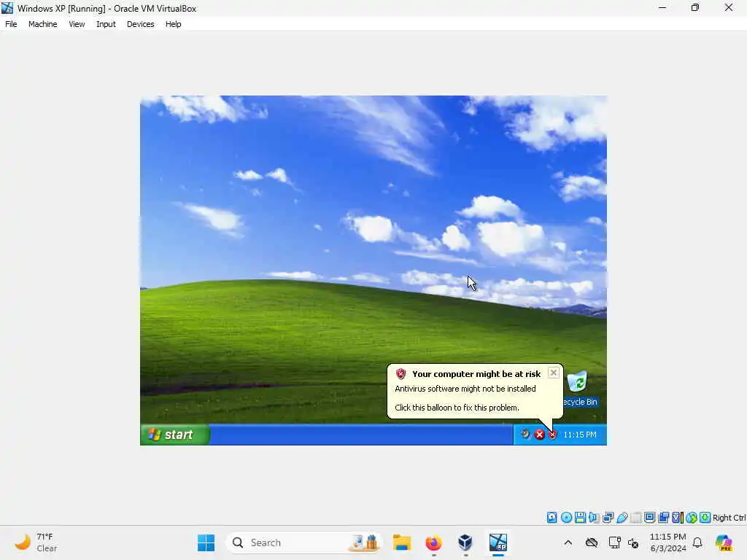Click the grayed shared folders status icon
The height and width of the screenshot is (560, 747).
pos(635,518)
